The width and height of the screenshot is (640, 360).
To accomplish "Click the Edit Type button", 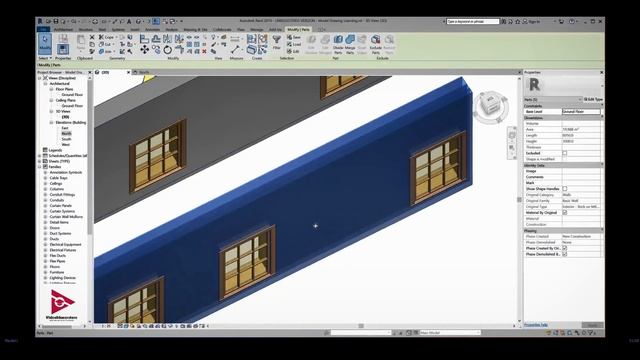I will pos(593,99).
